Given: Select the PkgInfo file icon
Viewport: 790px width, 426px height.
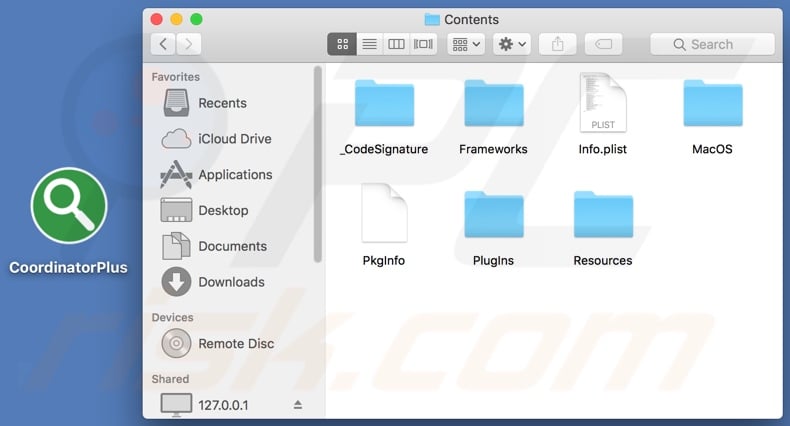Looking at the screenshot, I should pos(384,213).
